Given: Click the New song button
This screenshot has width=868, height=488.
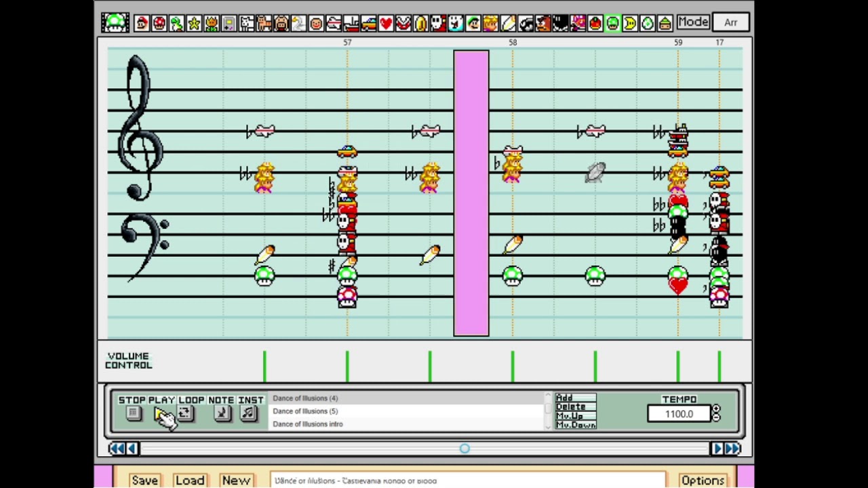Looking at the screenshot, I should (236, 481).
